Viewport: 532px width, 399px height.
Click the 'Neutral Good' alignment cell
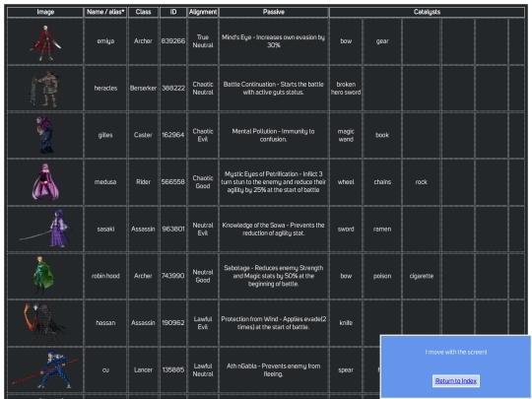point(203,276)
